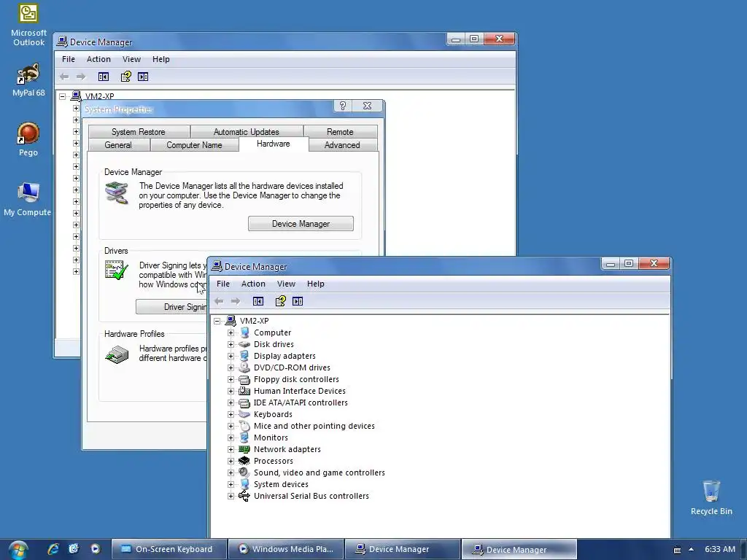Launch Internet Explorer from quick launch
747x560 pixels.
pyautogui.click(x=53, y=549)
